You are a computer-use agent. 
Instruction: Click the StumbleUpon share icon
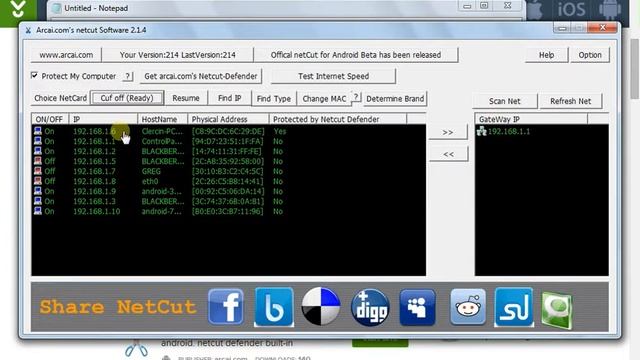pos(514,307)
